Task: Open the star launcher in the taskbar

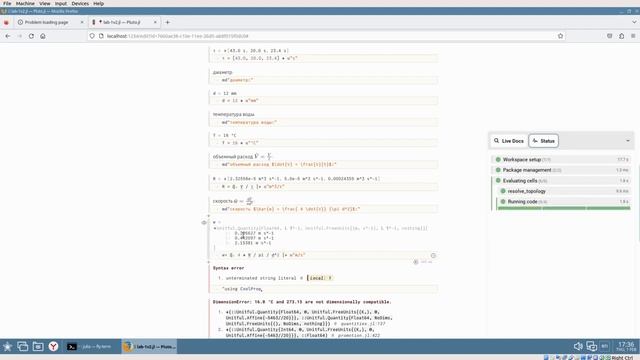Action: point(7,347)
